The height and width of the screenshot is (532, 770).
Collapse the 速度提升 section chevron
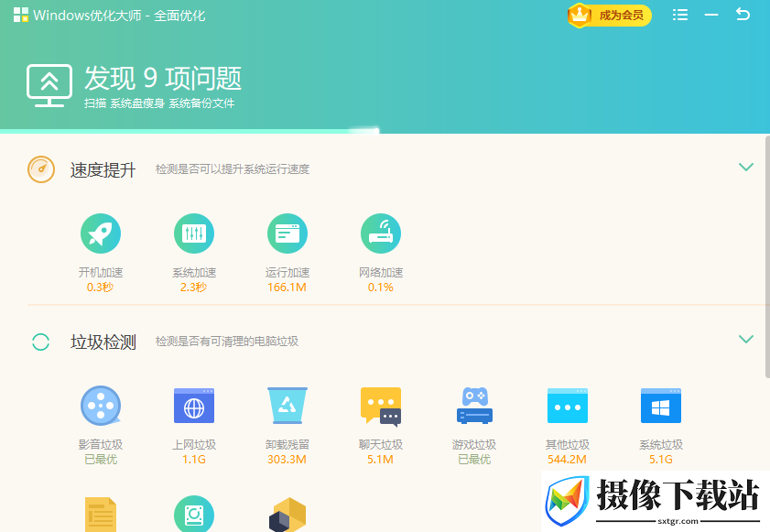point(746,167)
